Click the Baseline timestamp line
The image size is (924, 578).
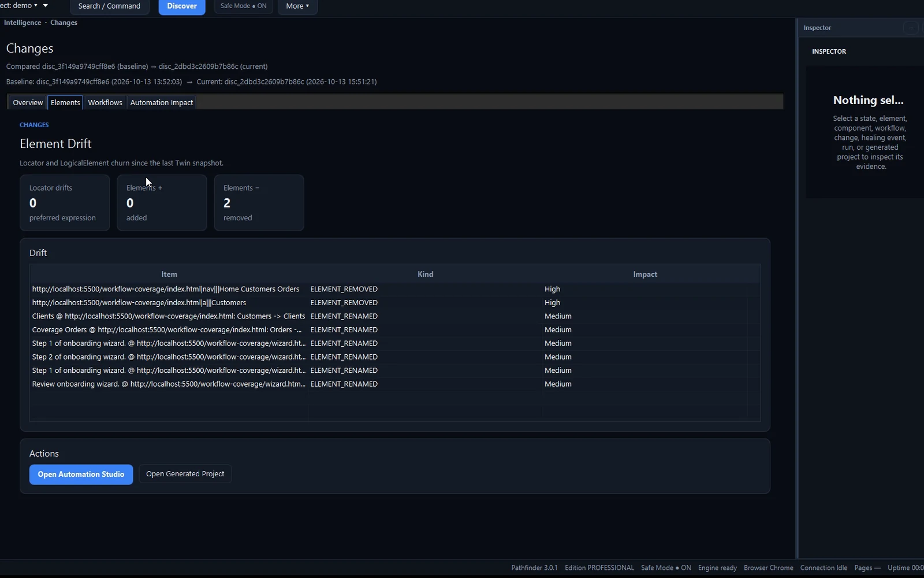tap(191, 81)
